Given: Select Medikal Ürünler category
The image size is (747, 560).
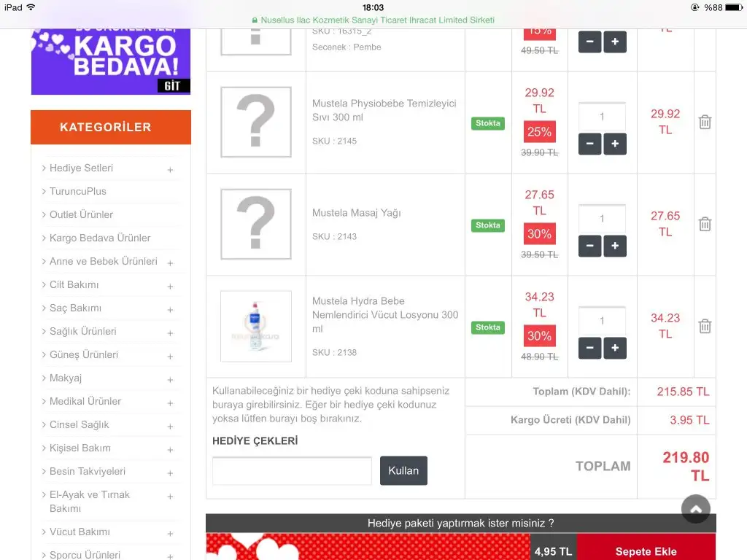Looking at the screenshot, I should (85, 402).
